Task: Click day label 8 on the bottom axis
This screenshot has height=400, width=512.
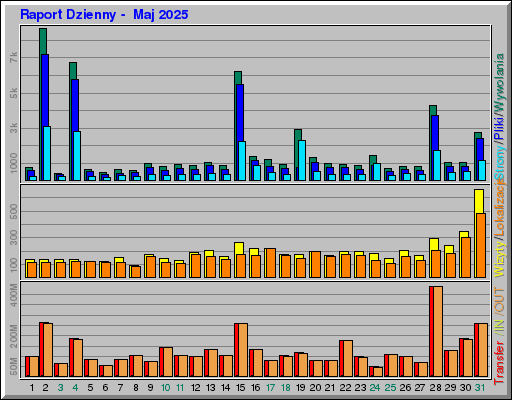Action: (136, 388)
